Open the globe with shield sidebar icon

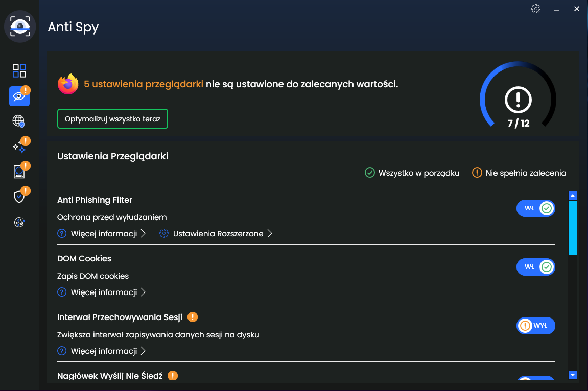pyautogui.click(x=19, y=121)
